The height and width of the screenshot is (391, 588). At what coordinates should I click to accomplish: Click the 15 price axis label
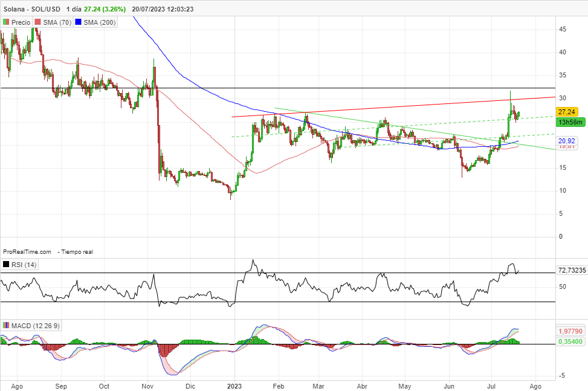(563, 167)
